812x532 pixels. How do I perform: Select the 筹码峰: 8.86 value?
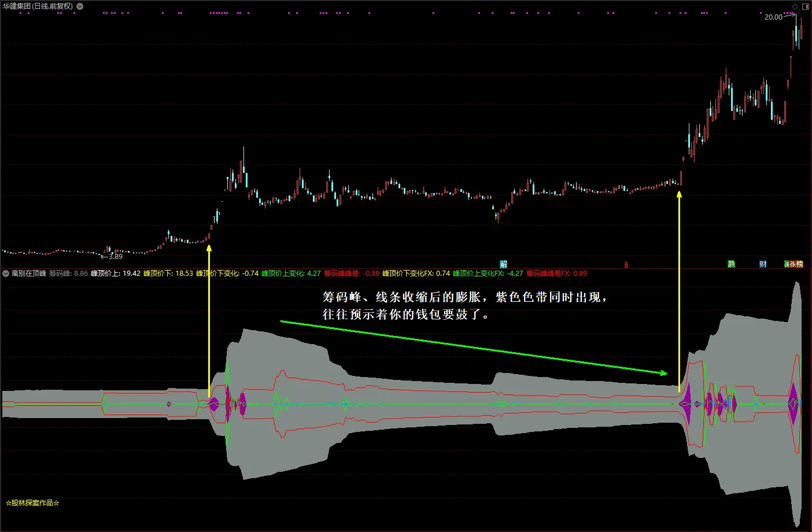click(68, 274)
